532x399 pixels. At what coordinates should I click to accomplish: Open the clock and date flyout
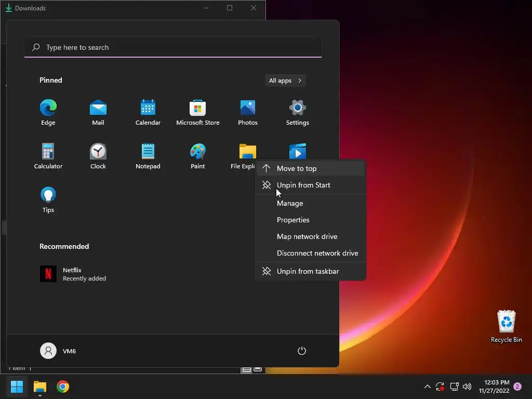click(x=494, y=387)
